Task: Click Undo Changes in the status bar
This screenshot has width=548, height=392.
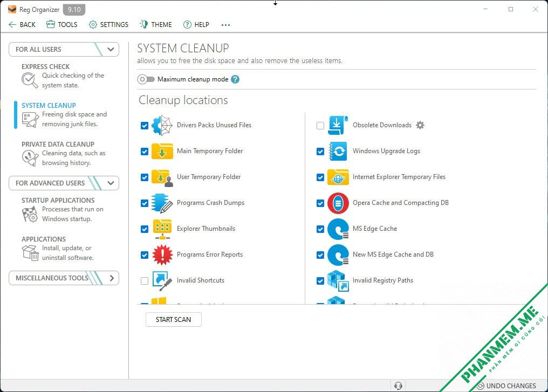Action: (x=506, y=386)
